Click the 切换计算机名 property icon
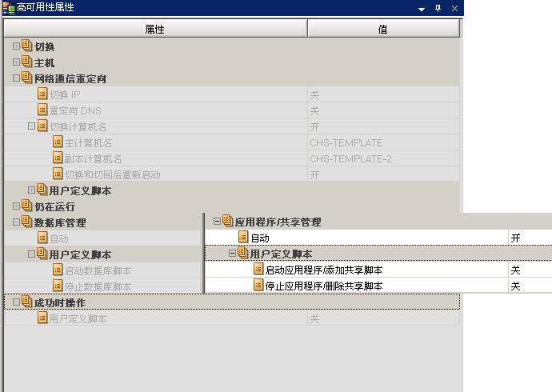 click(42, 126)
